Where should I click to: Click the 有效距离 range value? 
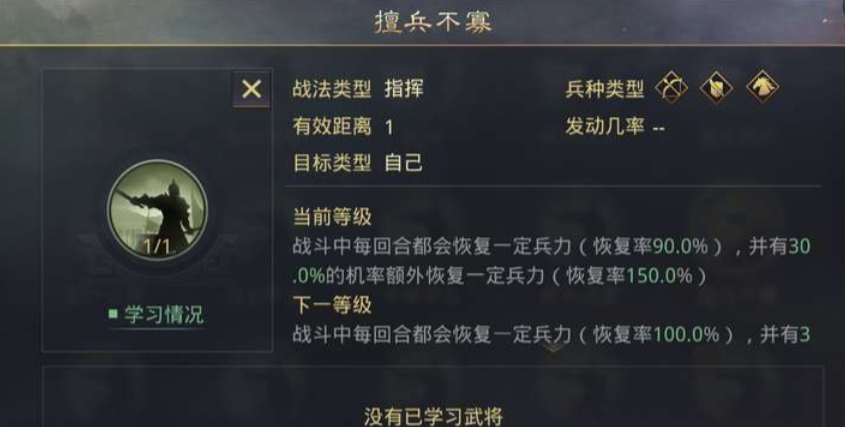(x=389, y=127)
